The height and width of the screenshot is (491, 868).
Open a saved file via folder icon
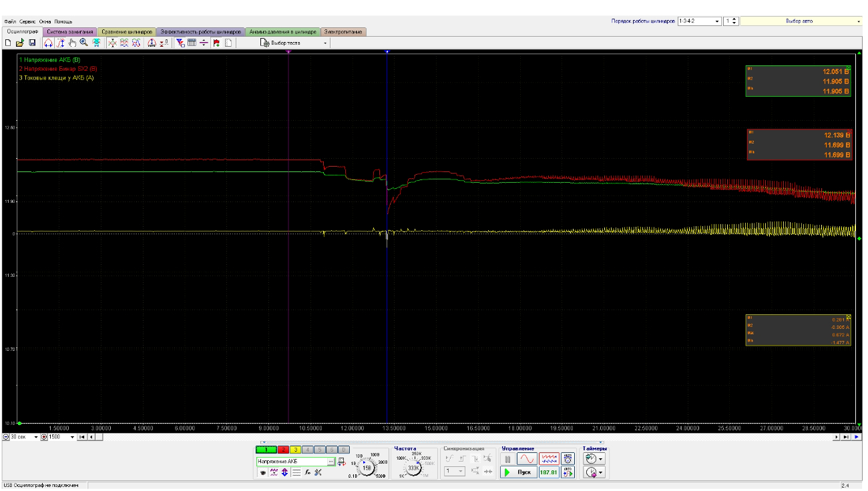(19, 43)
